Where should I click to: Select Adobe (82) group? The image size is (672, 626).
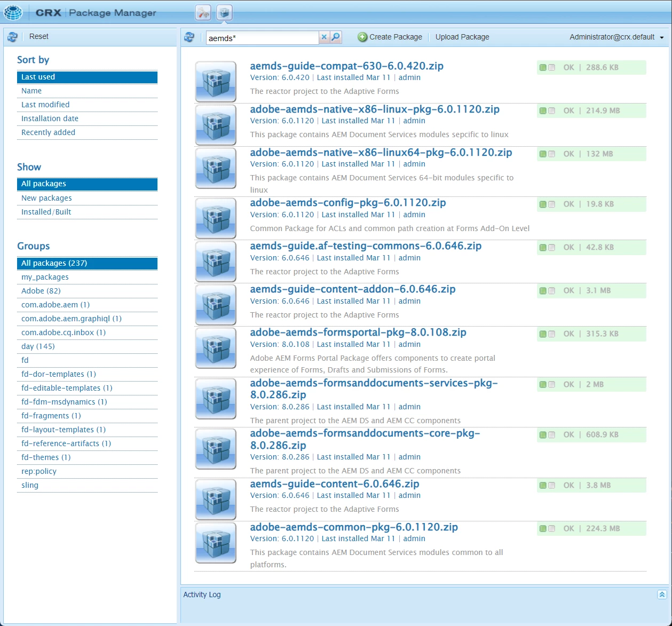pos(87,291)
